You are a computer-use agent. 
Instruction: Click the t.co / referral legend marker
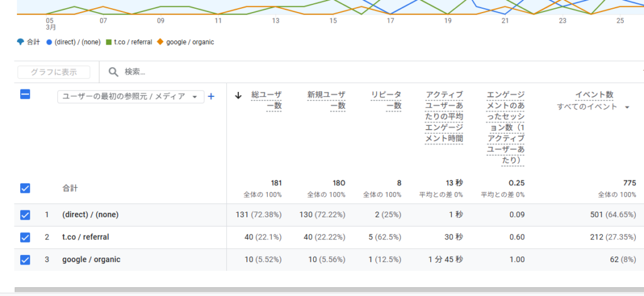tap(109, 42)
